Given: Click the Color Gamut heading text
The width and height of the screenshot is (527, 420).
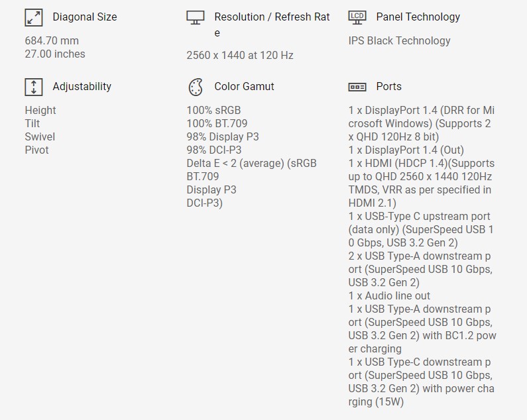Looking at the screenshot, I should point(244,87).
